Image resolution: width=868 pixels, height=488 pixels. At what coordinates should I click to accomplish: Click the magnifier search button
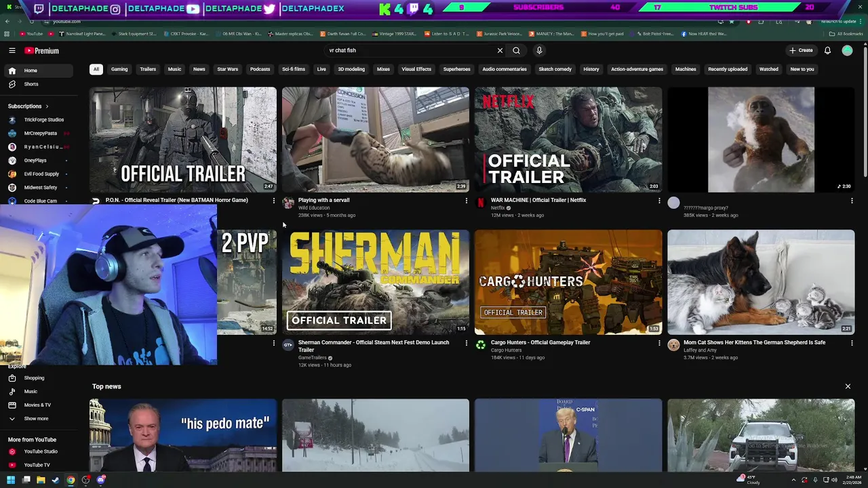click(x=517, y=51)
